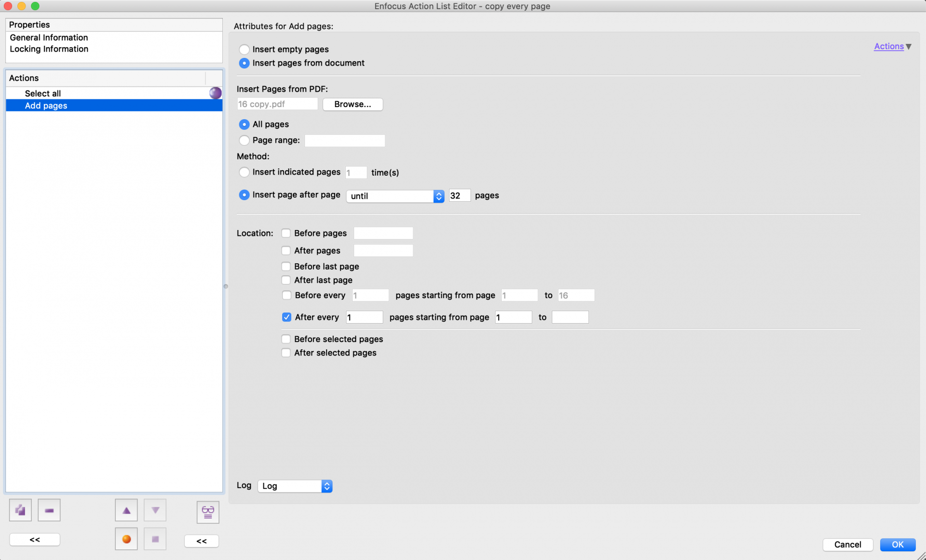Choose the Page range radio option
Image resolution: width=926 pixels, height=560 pixels.
pyautogui.click(x=245, y=140)
